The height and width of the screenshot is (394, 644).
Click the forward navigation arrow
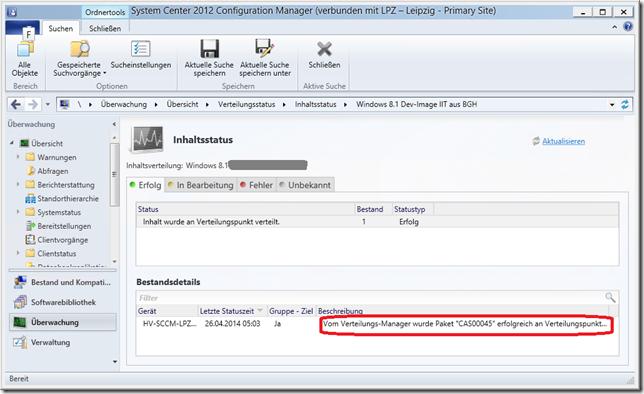click(x=33, y=105)
